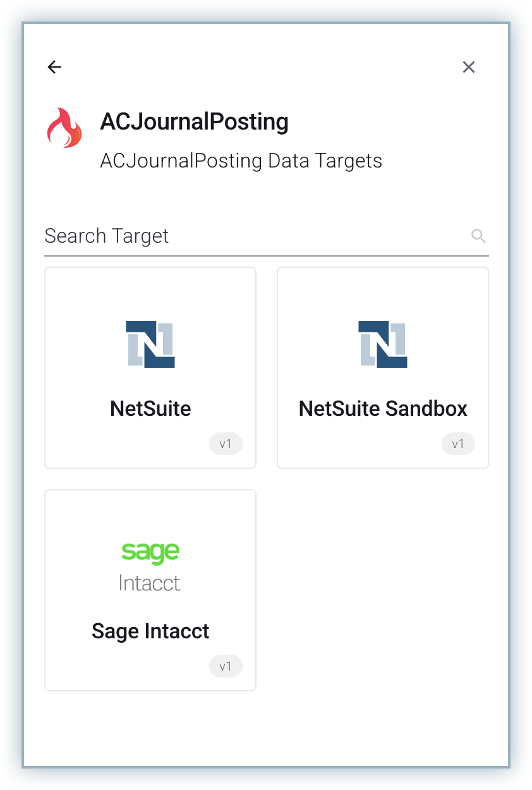This screenshot has width=532, height=790.
Task: Click the v1 badge on NetSuite Sandbox
Action: (458, 444)
